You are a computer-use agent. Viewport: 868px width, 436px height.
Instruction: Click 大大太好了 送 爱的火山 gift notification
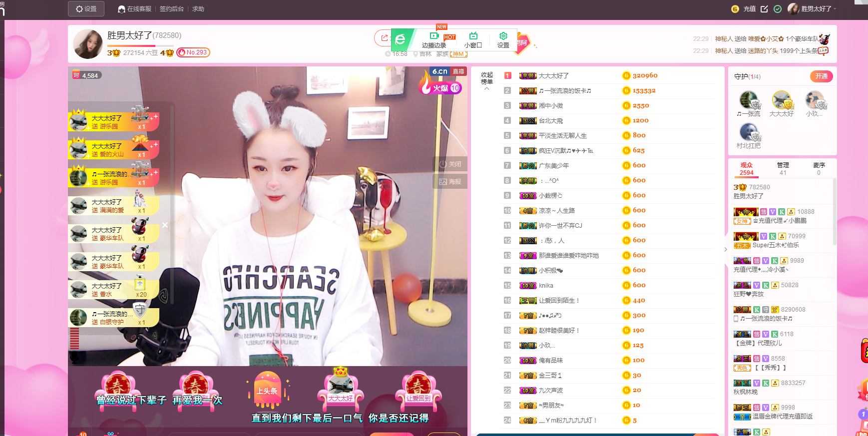click(x=113, y=150)
